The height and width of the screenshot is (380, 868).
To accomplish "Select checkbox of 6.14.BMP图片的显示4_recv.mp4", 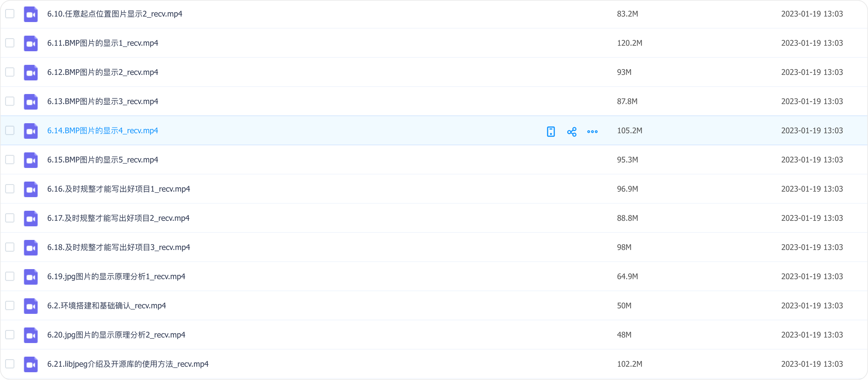I will [10, 130].
